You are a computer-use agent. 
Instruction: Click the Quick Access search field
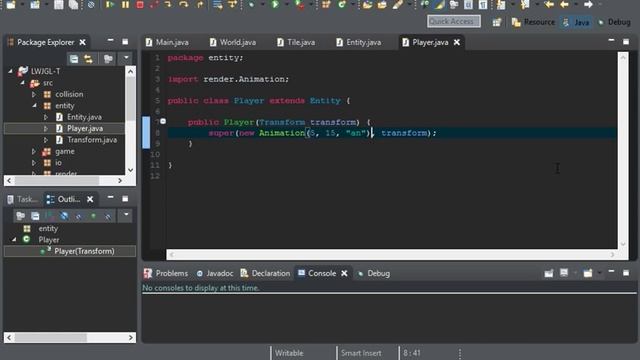[454, 21]
